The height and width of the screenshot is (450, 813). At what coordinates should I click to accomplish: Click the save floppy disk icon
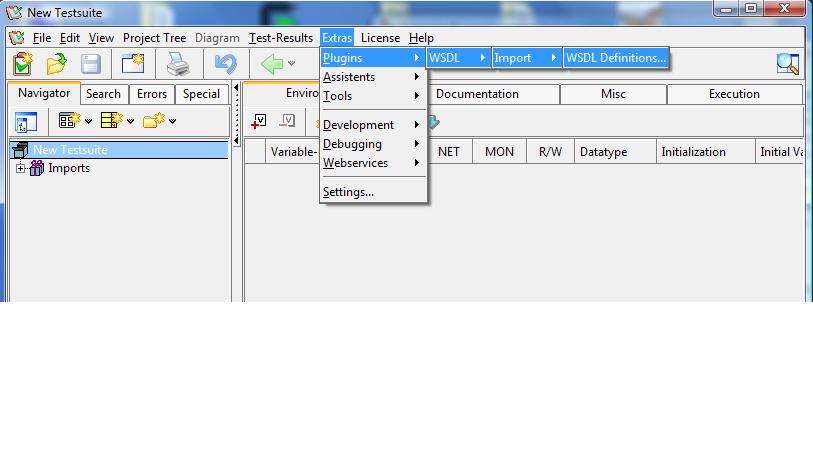(91, 64)
